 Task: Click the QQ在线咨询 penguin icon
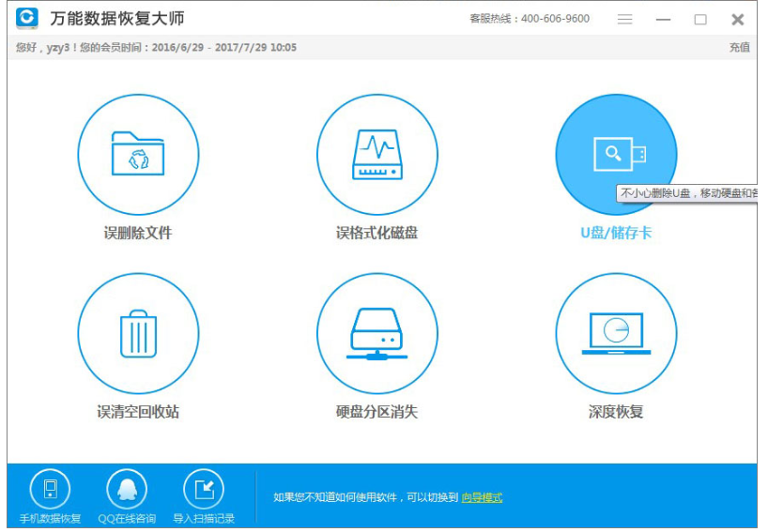pos(126,489)
